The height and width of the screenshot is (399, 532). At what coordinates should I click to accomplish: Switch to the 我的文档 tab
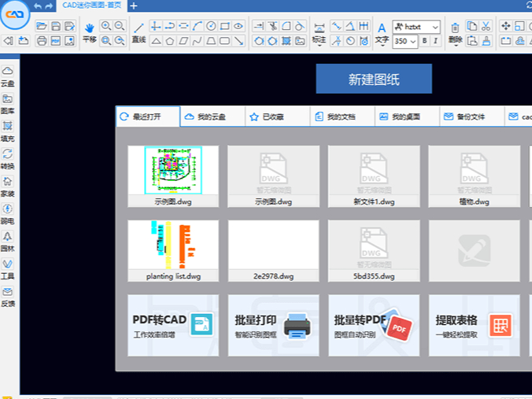click(342, 116)
